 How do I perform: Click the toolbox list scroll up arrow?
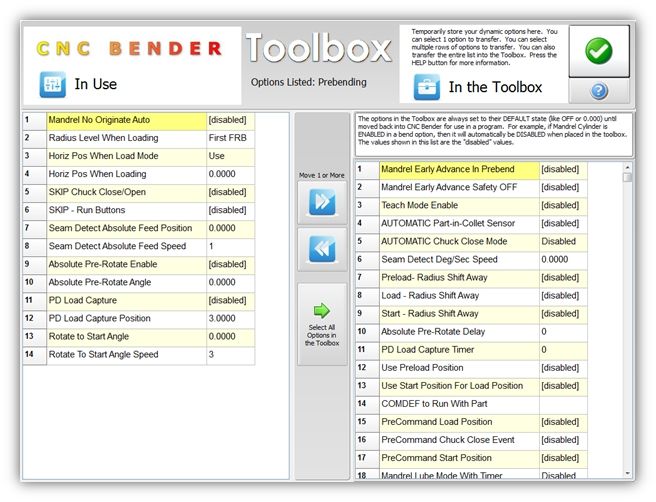tap(627, 167)
